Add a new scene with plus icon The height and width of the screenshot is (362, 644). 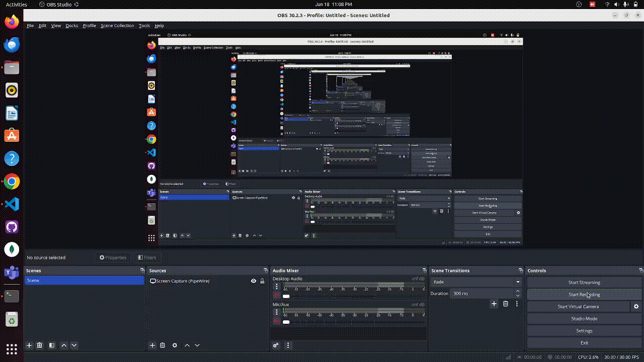(x=29, y=345)
